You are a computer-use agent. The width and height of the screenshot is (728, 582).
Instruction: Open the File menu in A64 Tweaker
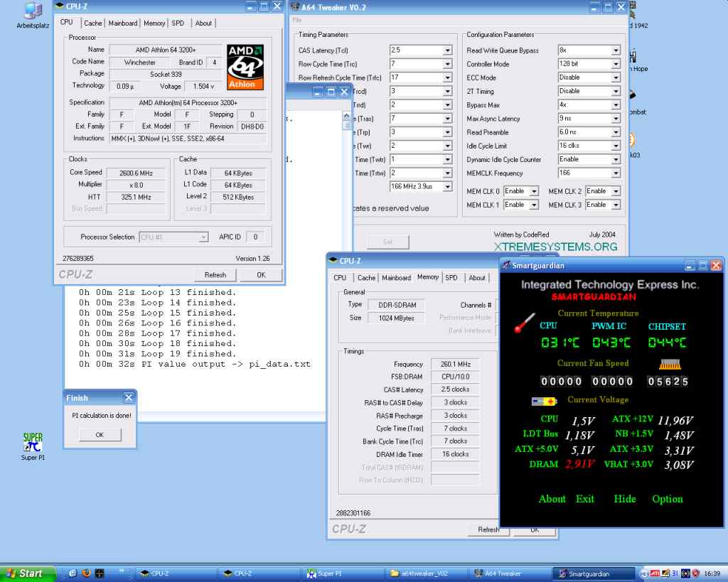[297, 20]
